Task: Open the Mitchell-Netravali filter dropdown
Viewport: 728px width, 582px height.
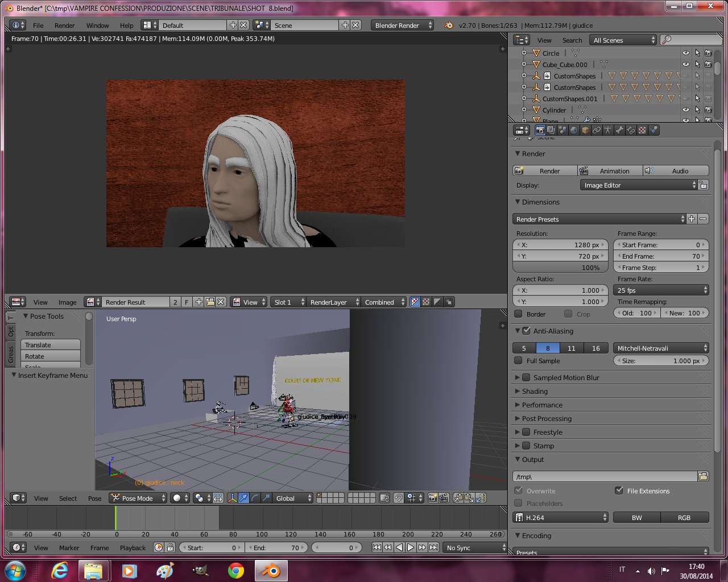Action: click(x=661, y=348)
